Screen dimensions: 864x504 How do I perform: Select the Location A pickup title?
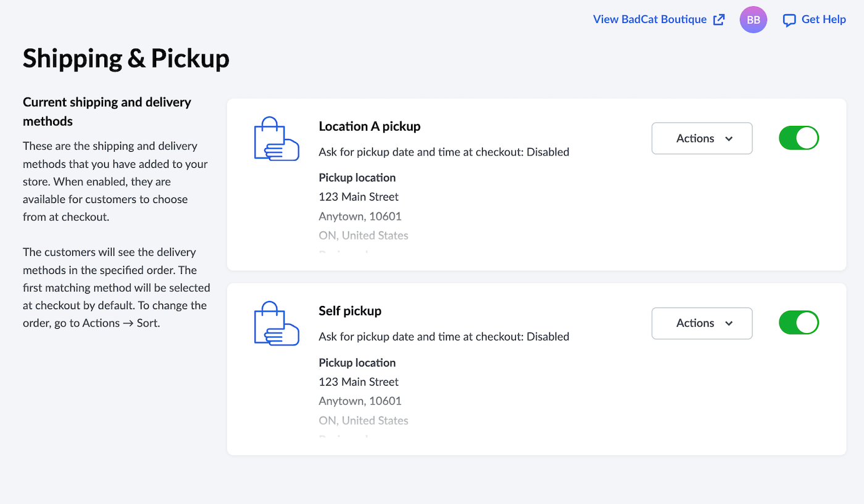pyautogui.click(x=370, y=126)
